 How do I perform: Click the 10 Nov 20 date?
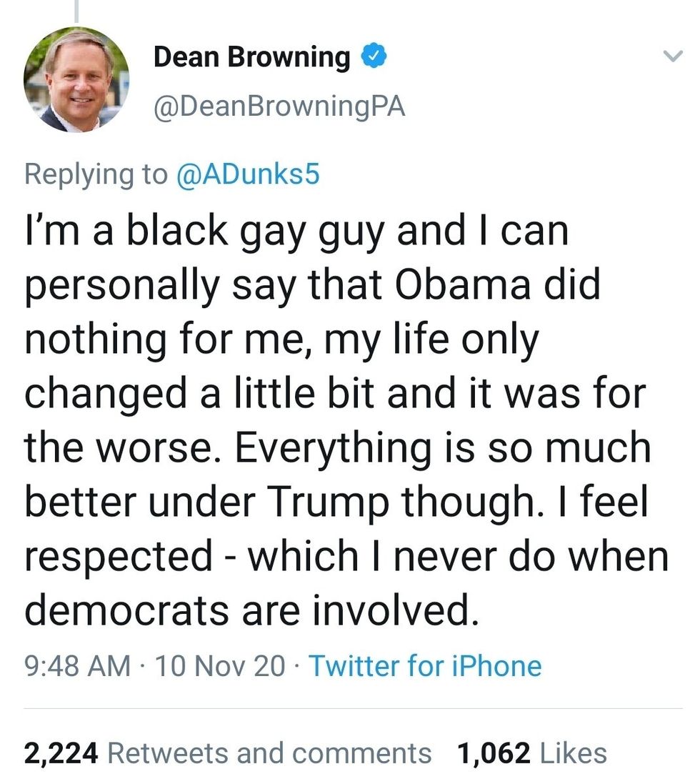click(219, 666)
